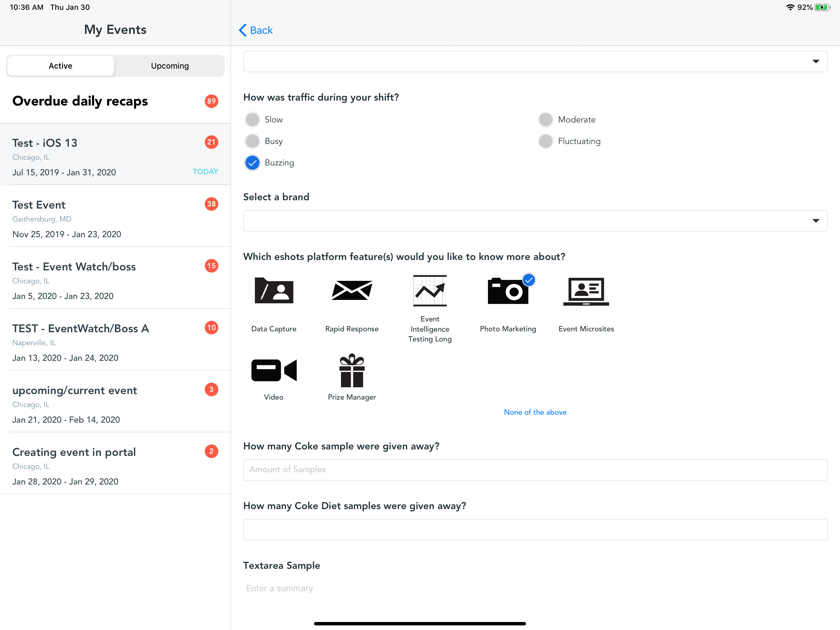
Task: Tap the Overdue daily recaps heading
Action: coord(80,101)
